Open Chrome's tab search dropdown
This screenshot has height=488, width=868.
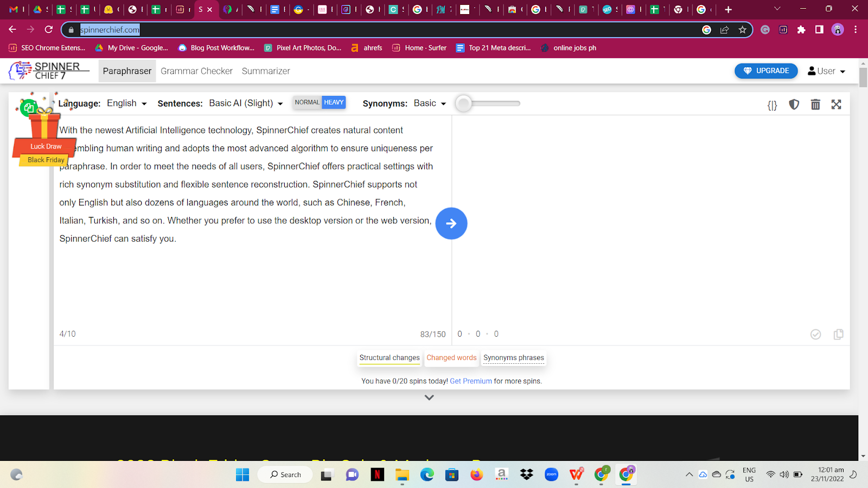click(x=777, y=9)
